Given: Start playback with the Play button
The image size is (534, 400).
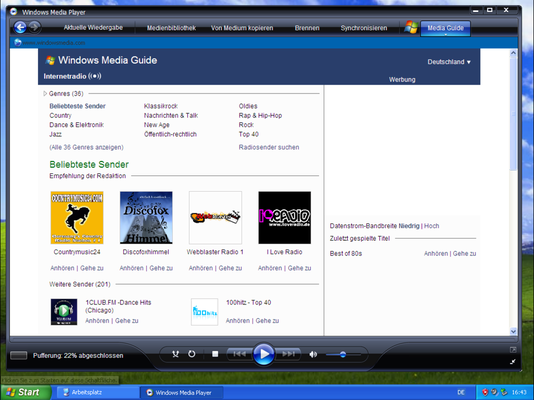Looking at the screenshot, I should pyautogui.click(x=264, y=354).
